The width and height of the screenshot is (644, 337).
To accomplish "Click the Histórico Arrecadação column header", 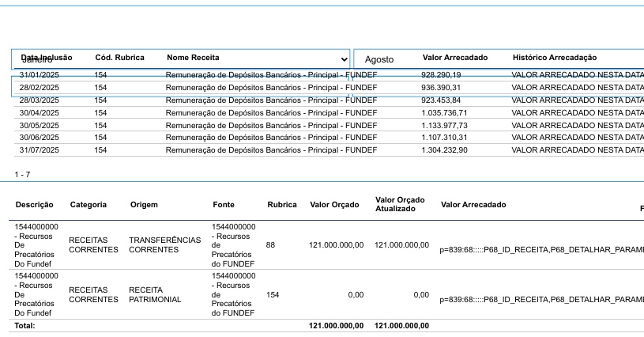I will (x=554, y=58).
